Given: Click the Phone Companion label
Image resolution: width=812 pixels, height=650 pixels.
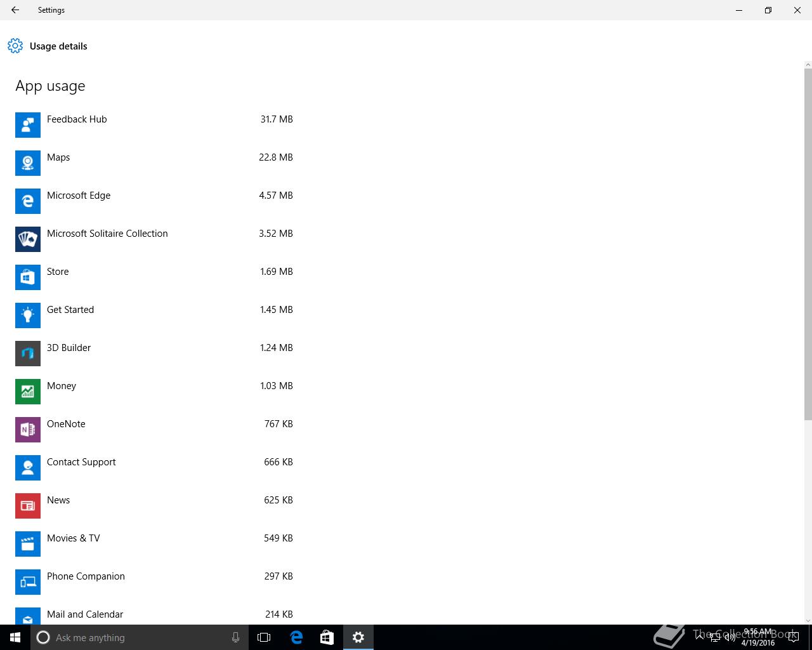Looking at the screenshot, I should 86,576.
